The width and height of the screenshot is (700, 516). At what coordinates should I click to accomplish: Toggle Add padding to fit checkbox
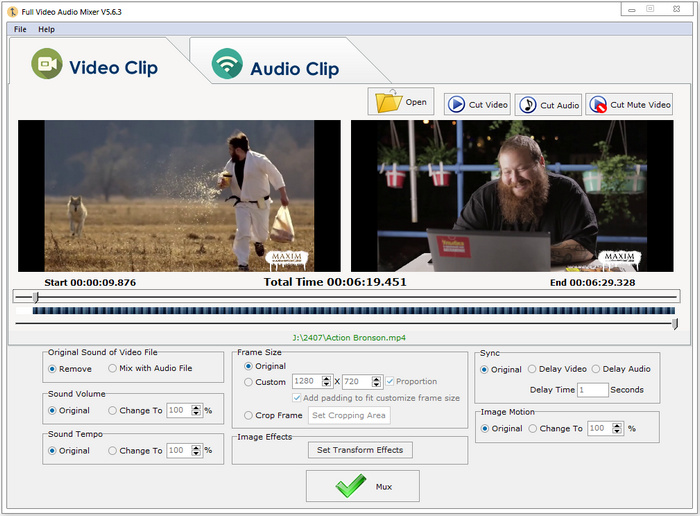(x=296, y=397)
